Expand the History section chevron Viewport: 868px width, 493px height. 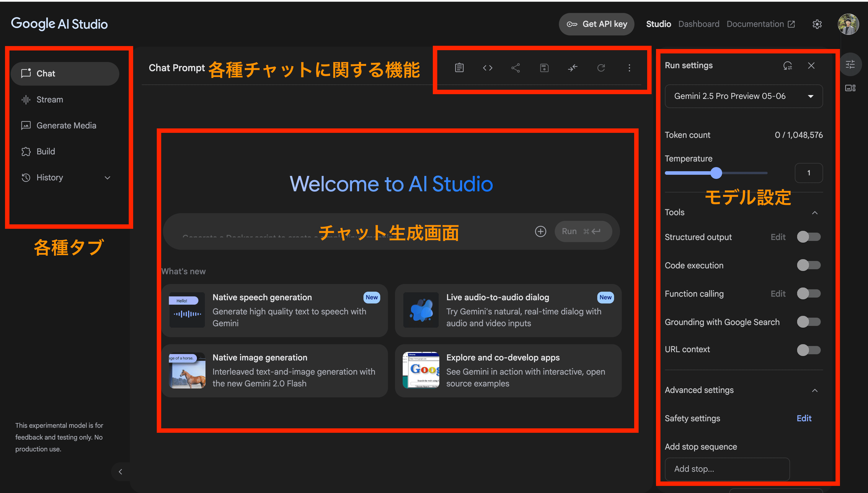107,178
